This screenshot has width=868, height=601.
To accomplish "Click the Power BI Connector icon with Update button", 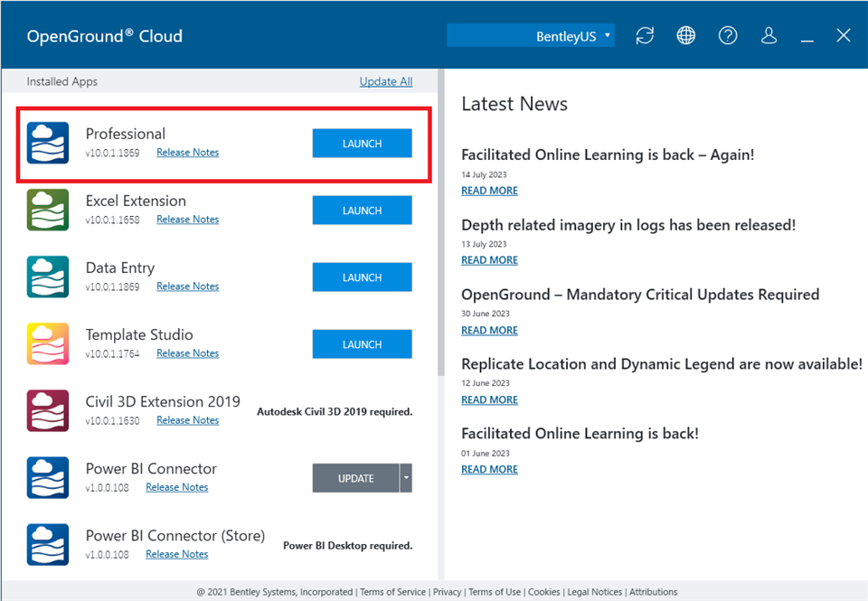I will tap(48, 477).
